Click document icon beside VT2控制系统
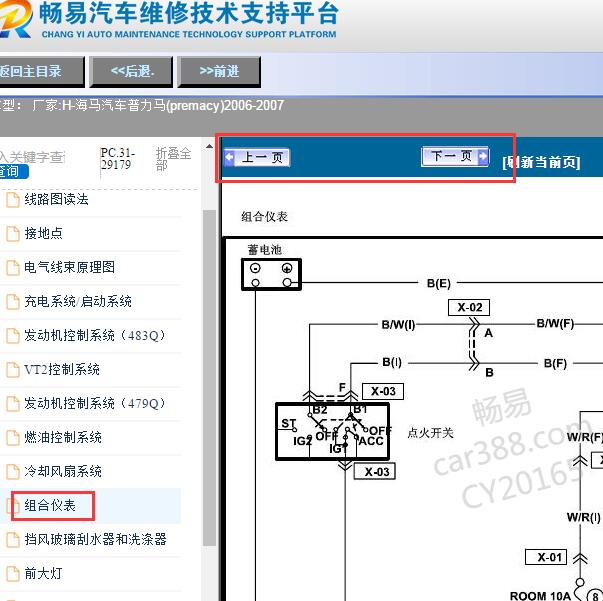 click(13, 370)
